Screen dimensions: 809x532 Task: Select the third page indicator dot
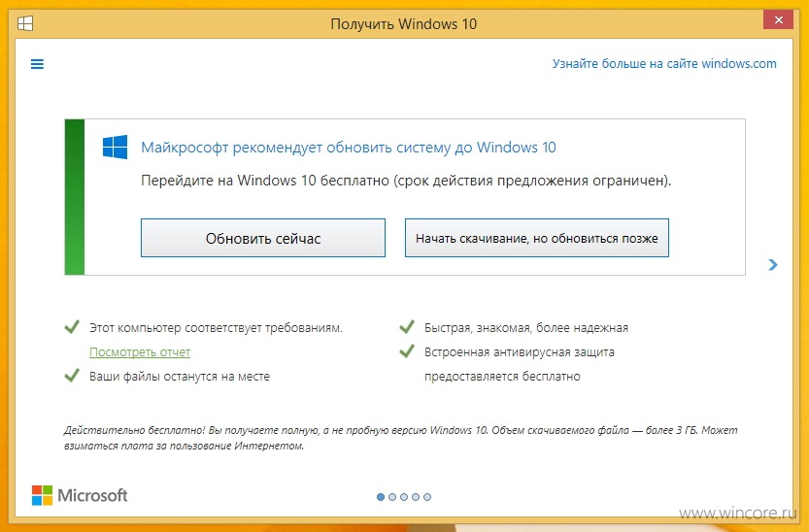(x=404, y=497)
